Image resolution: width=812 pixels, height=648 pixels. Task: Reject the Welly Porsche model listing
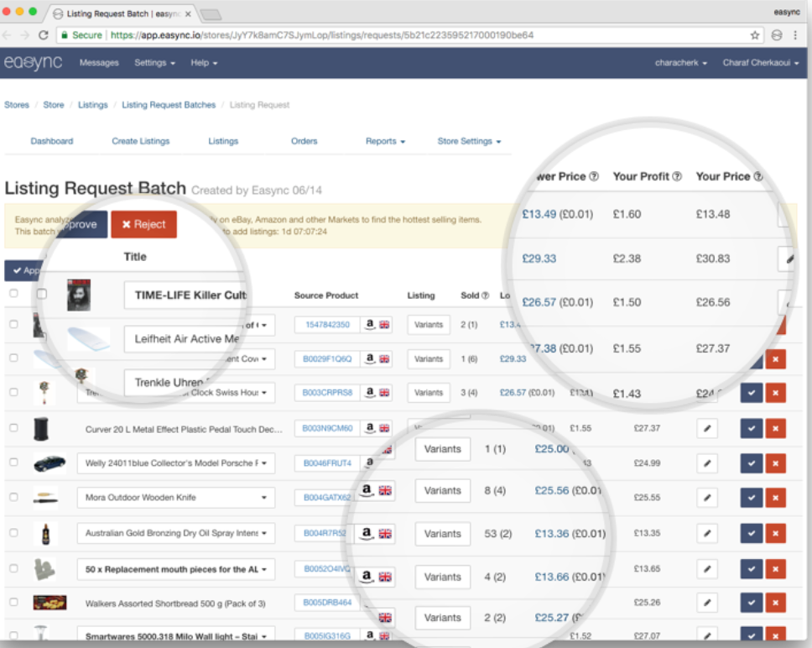point(775,463)
